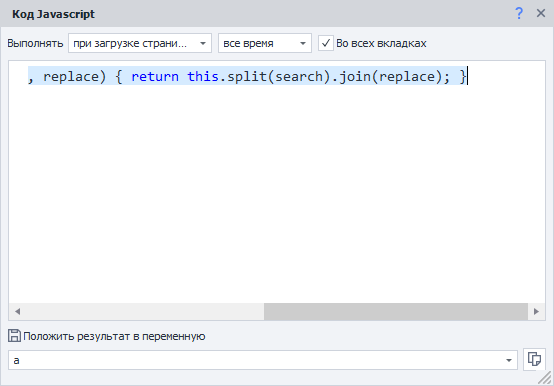Click the 'Выполнять' label
This screenshot has width=554, height=386.
[x=35, y=43]
